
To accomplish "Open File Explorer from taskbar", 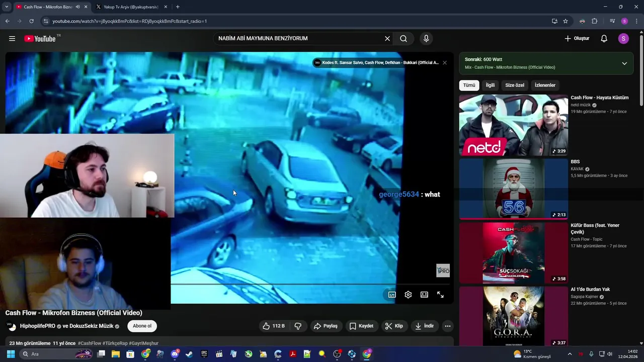I will (x=116, y=354).
